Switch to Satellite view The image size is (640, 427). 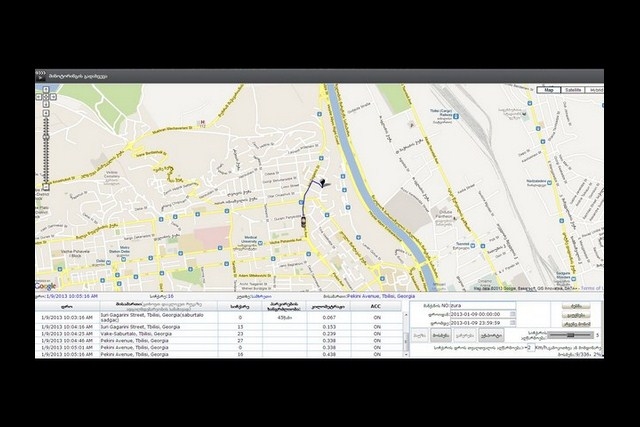pyautogui.click(x=573, y=90)
